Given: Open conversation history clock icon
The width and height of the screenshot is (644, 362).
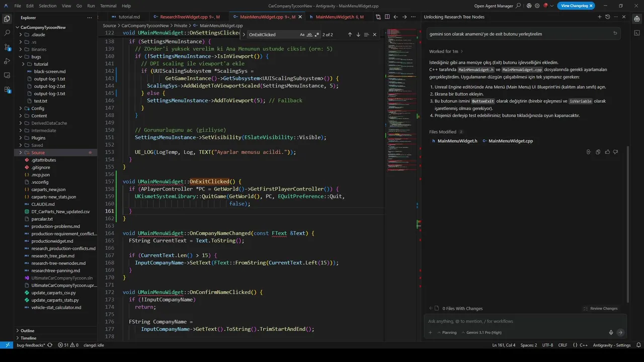Looking at the screenshot, I should tap(608, 17).
